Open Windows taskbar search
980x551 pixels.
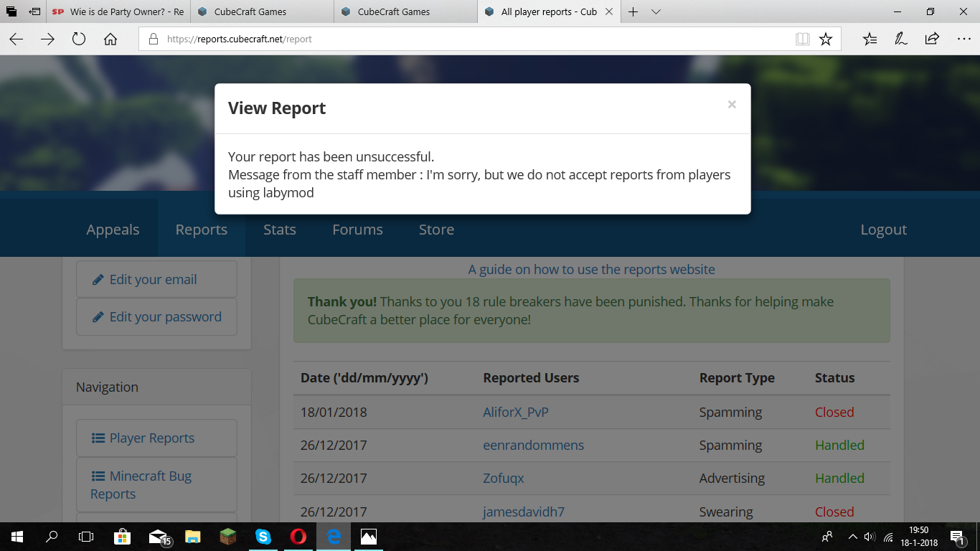[52, 537]
